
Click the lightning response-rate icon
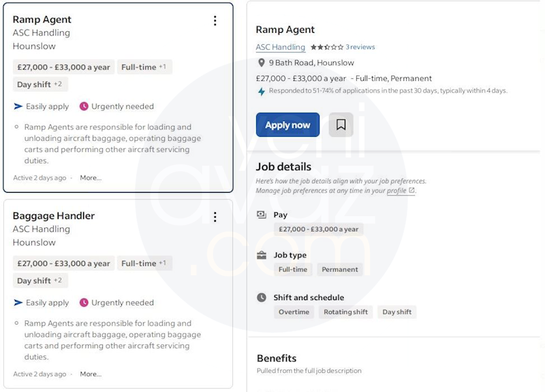tap(262, 91)
